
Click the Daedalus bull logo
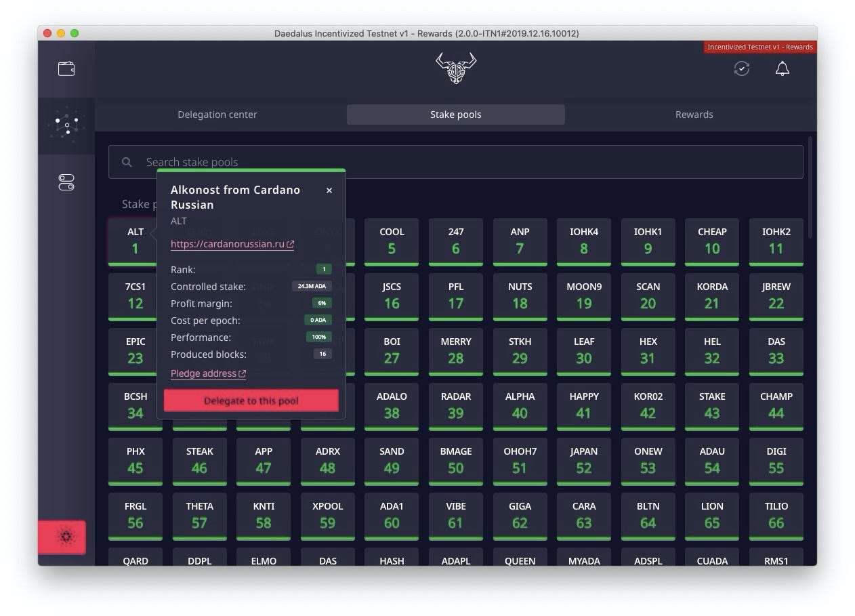coord(456,68)
